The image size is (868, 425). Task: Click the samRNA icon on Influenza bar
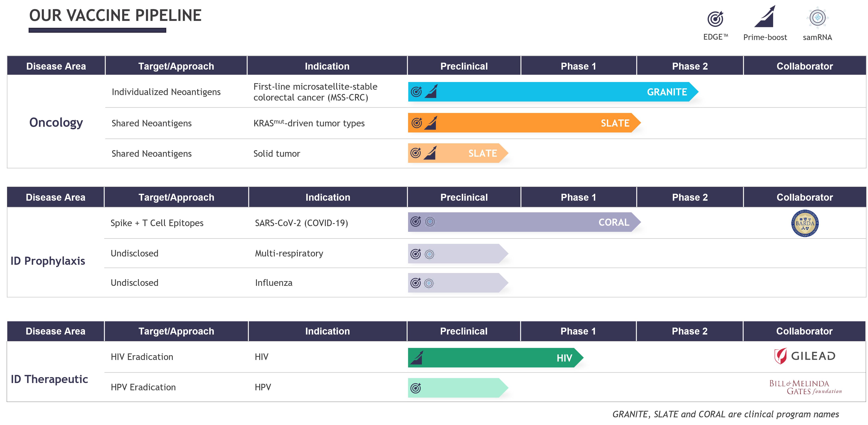click(x=429, y=283)
